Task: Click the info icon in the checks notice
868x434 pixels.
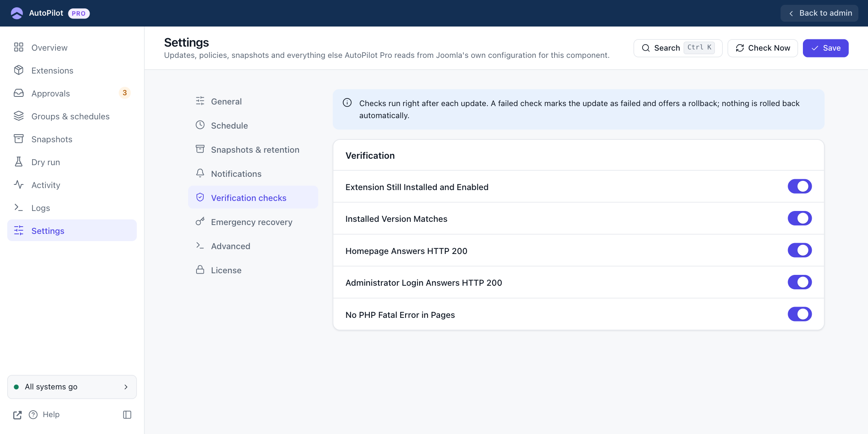Action: coord(347,103)
